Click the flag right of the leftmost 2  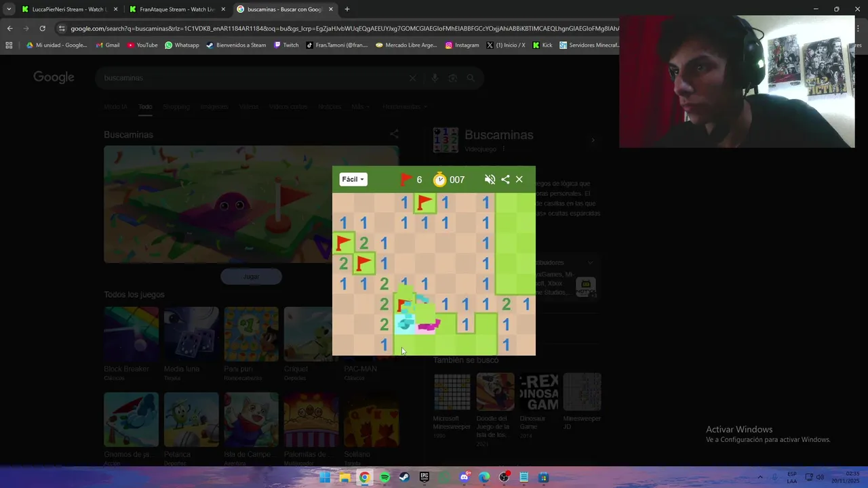tap(363, 263)
